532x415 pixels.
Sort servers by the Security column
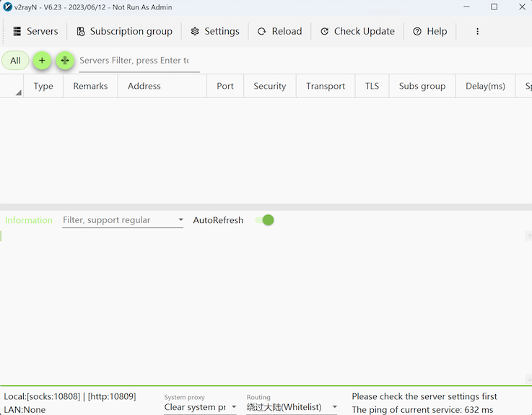[x=270, y=86]
